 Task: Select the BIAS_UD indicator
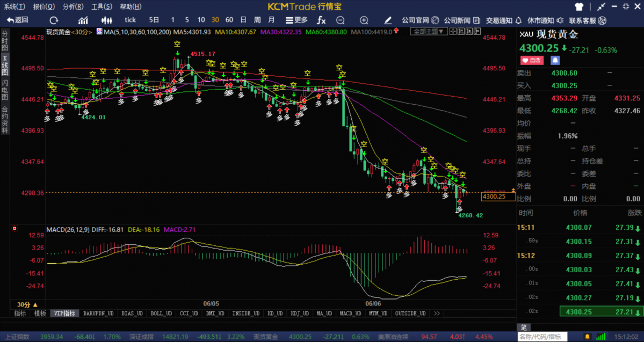(132, 313)
